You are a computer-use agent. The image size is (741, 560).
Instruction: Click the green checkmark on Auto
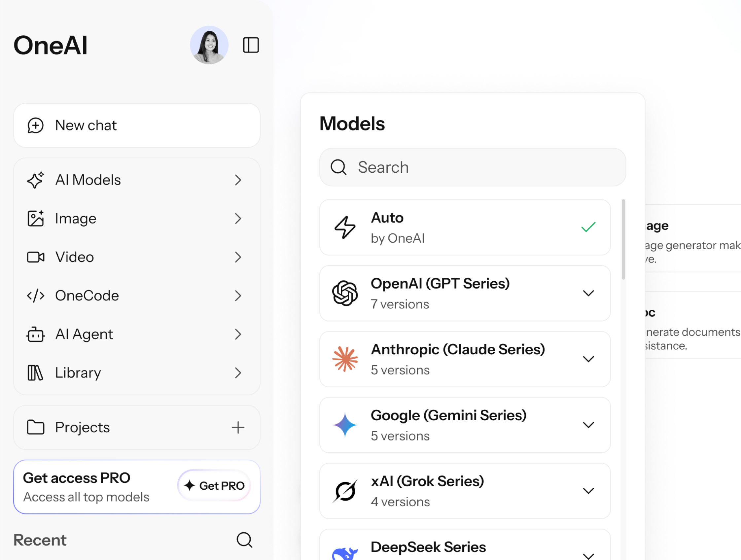pos(588,227)
